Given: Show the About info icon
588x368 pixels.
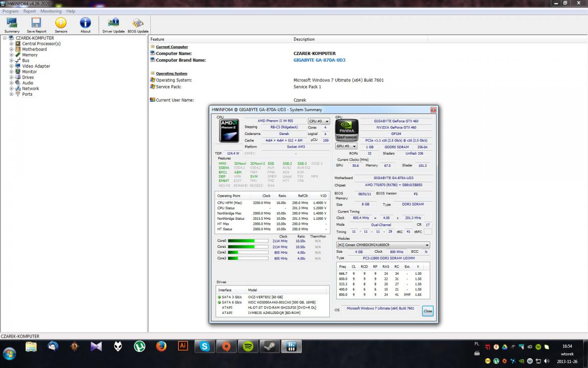Looking at the screenshot, I should pyautogui.click(x=85, y=25).
